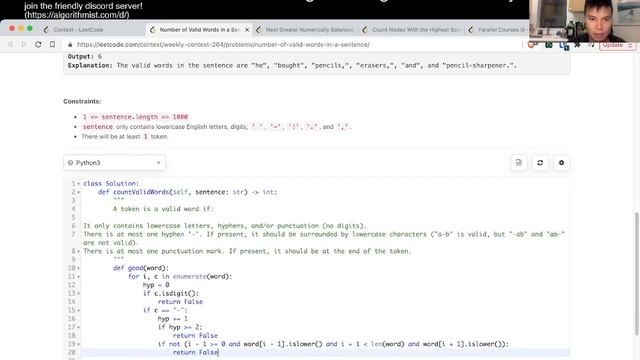Image resolution: width=640 pixels, height=360 pixels.
Task: Collapse the if not fold on line 19
Action: (78, 344)
